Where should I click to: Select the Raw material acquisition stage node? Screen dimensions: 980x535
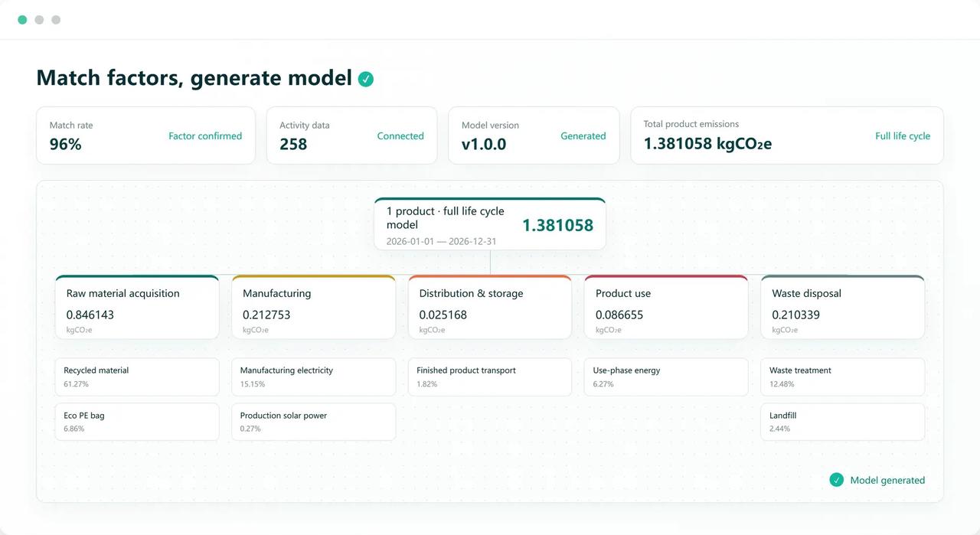[x=137, y=307]
